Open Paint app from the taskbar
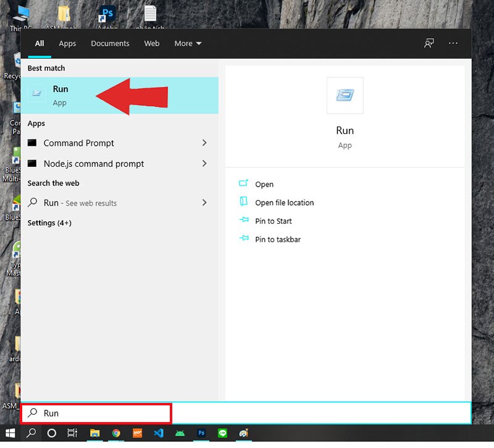Image resolution: width=494 pixels, height=448 pixels. click(x=243, y=433)
